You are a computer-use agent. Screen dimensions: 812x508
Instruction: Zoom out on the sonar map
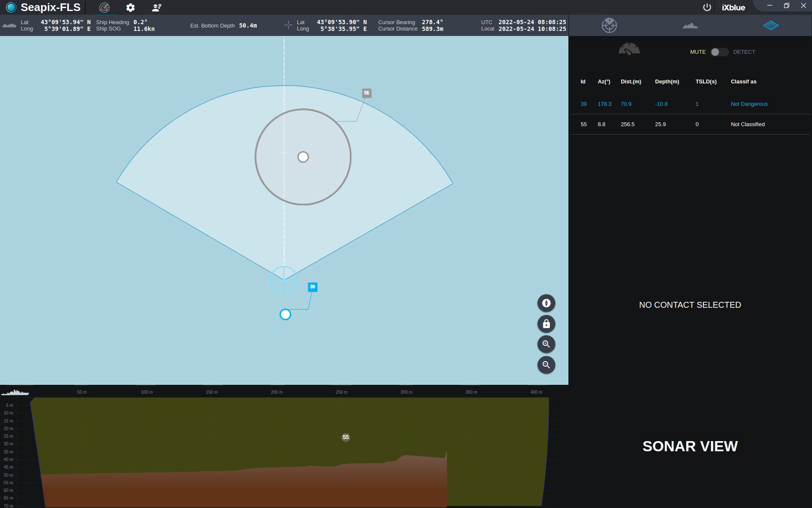[x=546, y=365]
